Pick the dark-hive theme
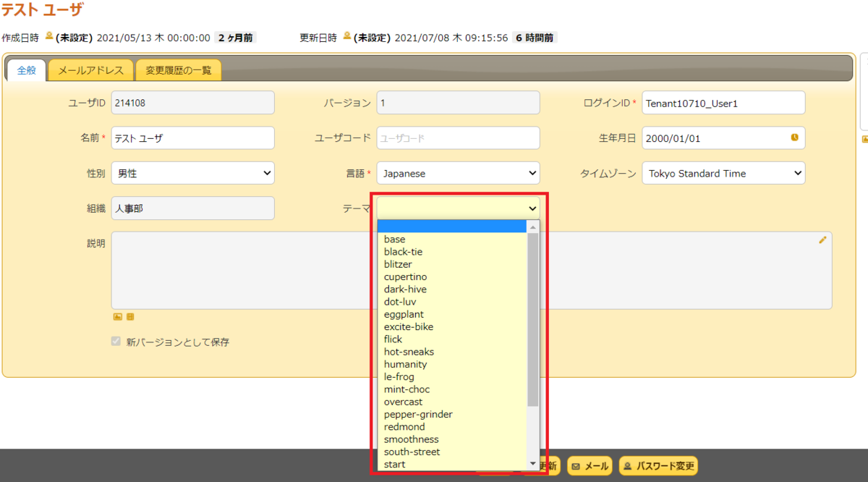Screen dimensions: 868x482 pos(453,289)
